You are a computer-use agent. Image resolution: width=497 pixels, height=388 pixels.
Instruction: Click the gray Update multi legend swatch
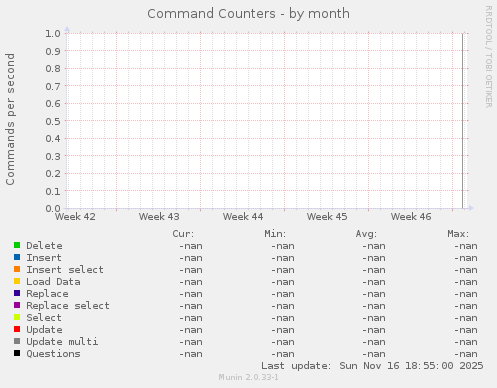pyautogui.click(x=17, y=341)
